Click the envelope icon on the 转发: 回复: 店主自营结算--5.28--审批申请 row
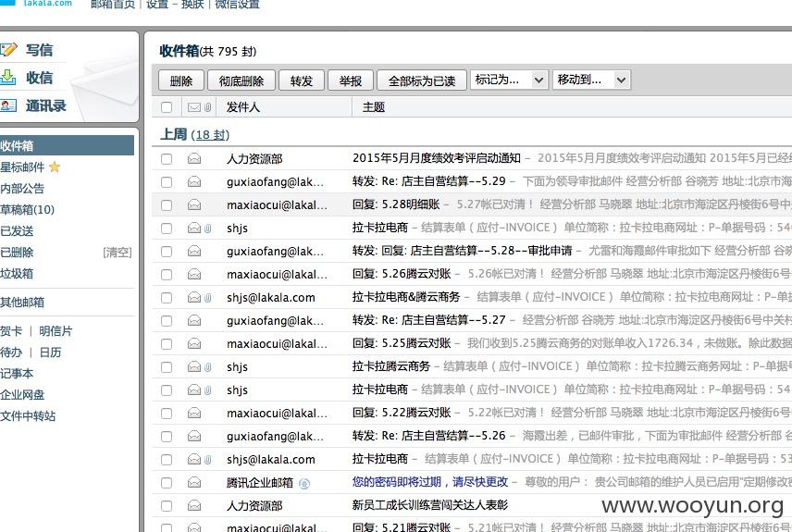792x532 pixels. tap(194, 252)
